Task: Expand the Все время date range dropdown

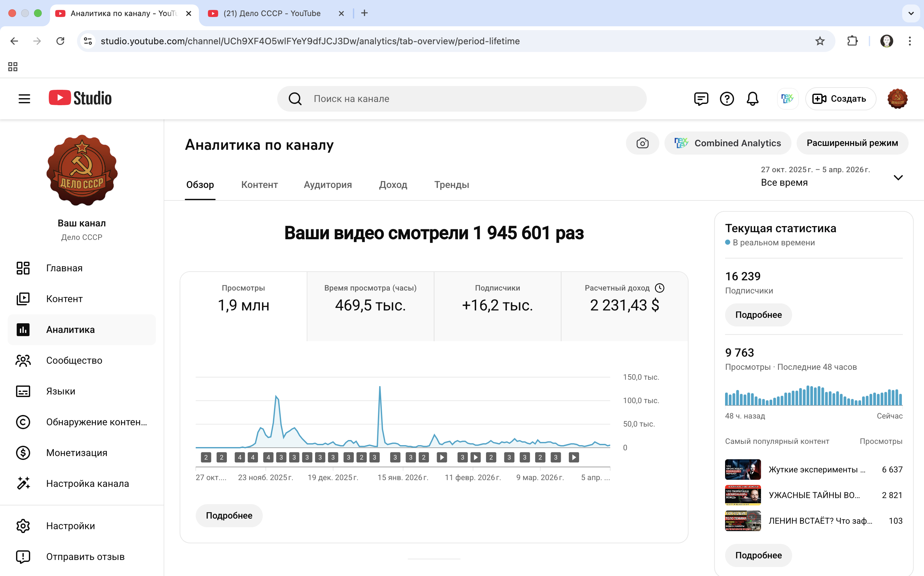Action: pyautogui.click(x=898, y=178)
